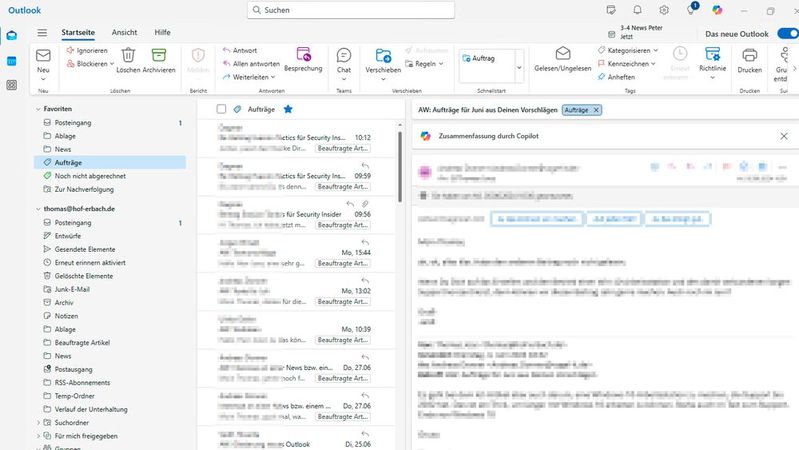Select the Auftrag quick step

coord(478,58)
